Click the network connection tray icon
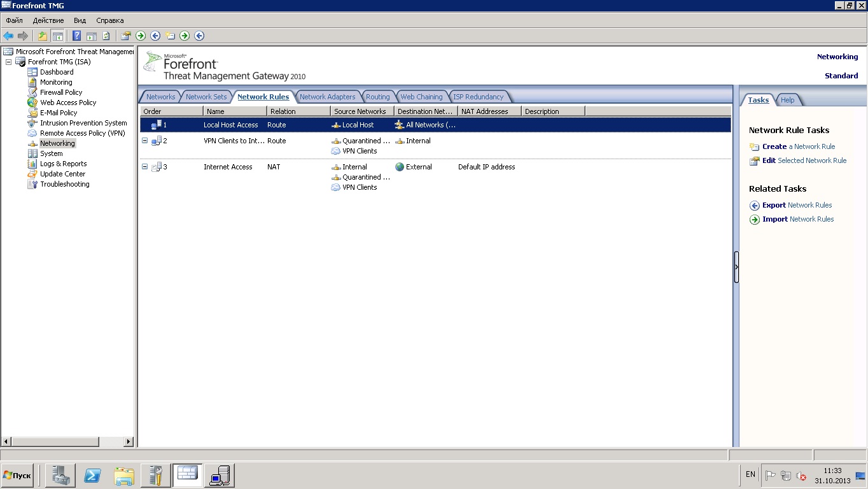The image size is (868, 489). tap(786, 476)
